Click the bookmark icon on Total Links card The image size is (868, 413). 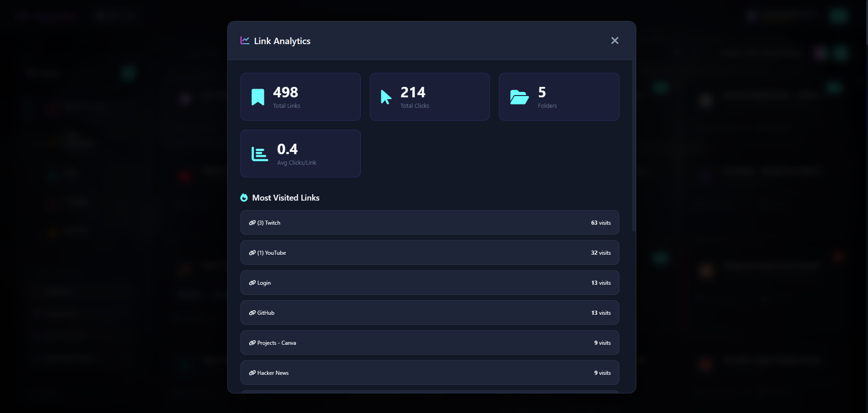258,96
